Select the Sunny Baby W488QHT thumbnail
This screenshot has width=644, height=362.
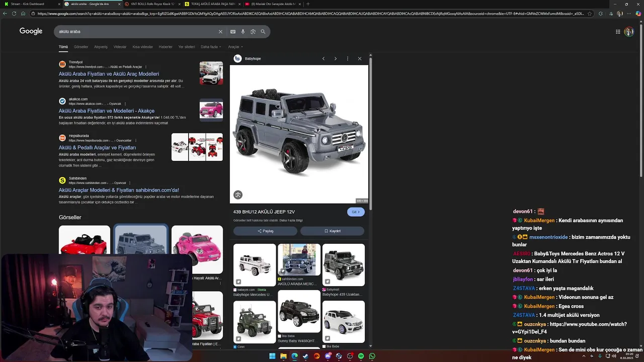click(x=299, y=311)
